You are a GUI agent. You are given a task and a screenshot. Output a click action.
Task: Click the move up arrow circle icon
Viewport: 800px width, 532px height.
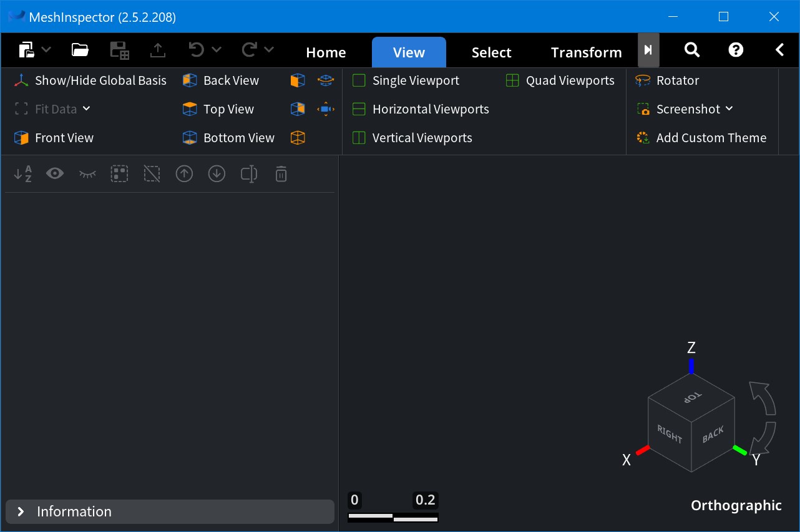184,174
